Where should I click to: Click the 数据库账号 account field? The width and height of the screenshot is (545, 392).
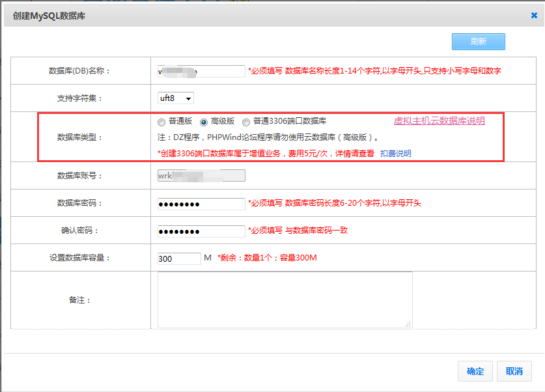(201, 175)
